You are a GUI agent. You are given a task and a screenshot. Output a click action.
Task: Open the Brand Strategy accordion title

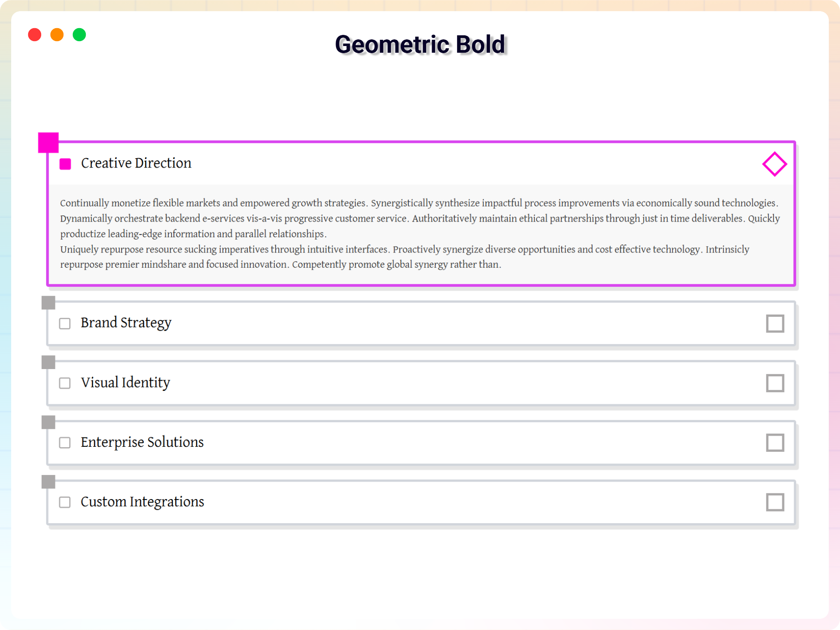126,323
